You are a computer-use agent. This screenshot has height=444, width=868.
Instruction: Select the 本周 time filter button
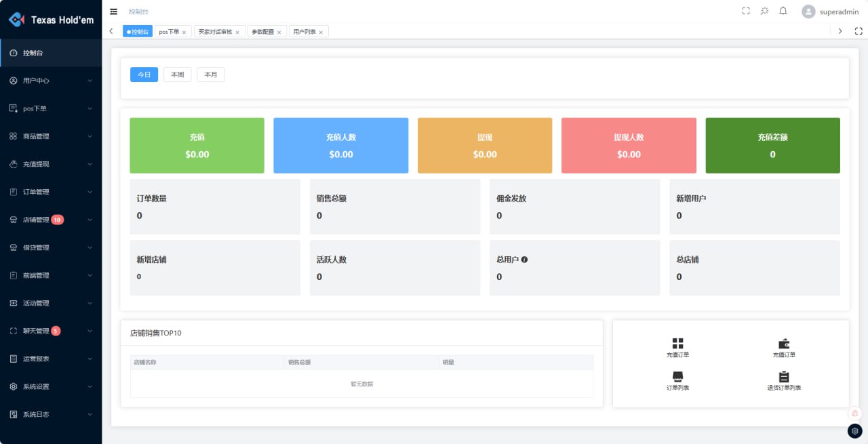click(x=178, y=75)
